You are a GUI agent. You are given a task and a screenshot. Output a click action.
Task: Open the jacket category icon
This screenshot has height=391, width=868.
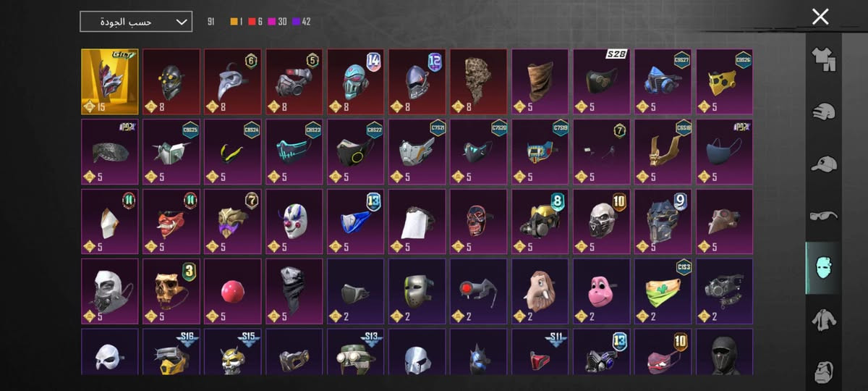coord(823,319)
